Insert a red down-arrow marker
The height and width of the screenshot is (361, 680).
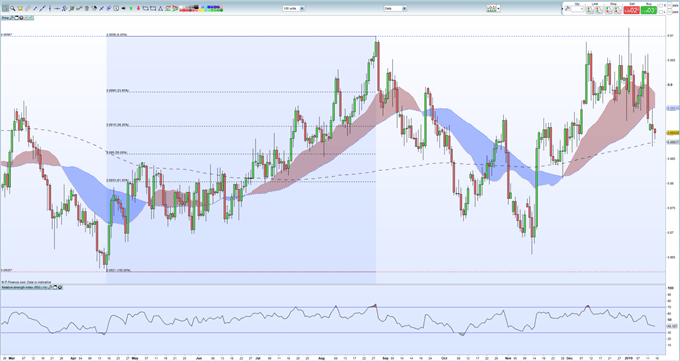(138, 8)
